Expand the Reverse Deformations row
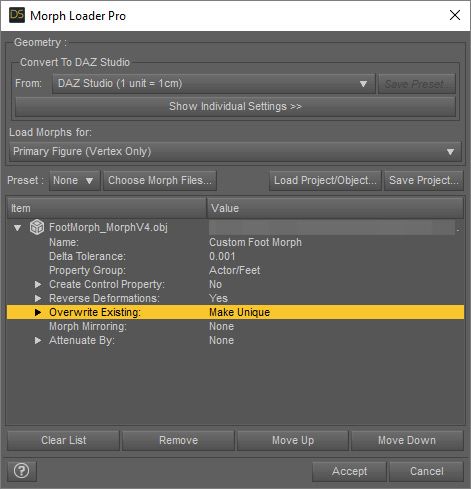 tap(38, 298)
